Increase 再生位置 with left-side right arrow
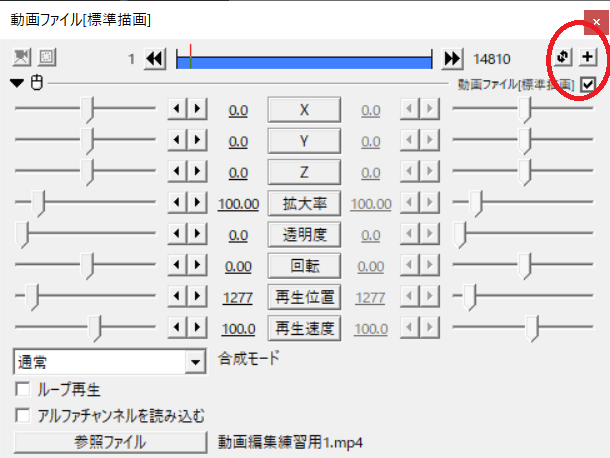 (197, 296)
